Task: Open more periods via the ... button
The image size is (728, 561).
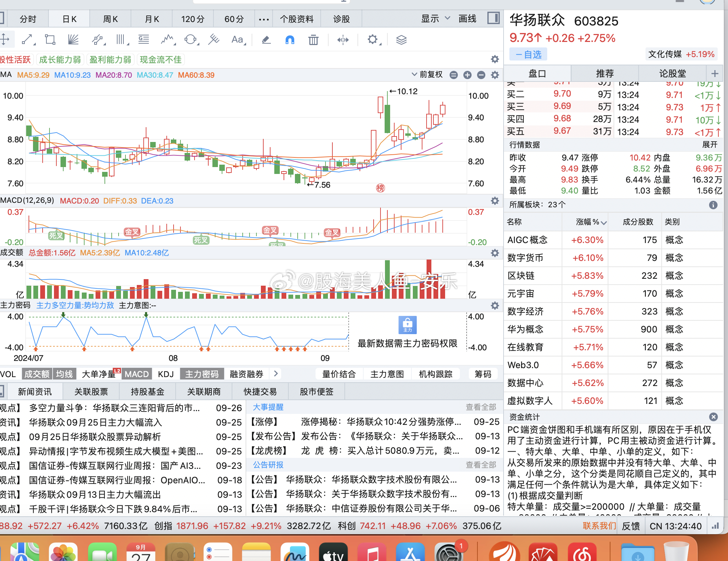Action: tap(264, 19)
